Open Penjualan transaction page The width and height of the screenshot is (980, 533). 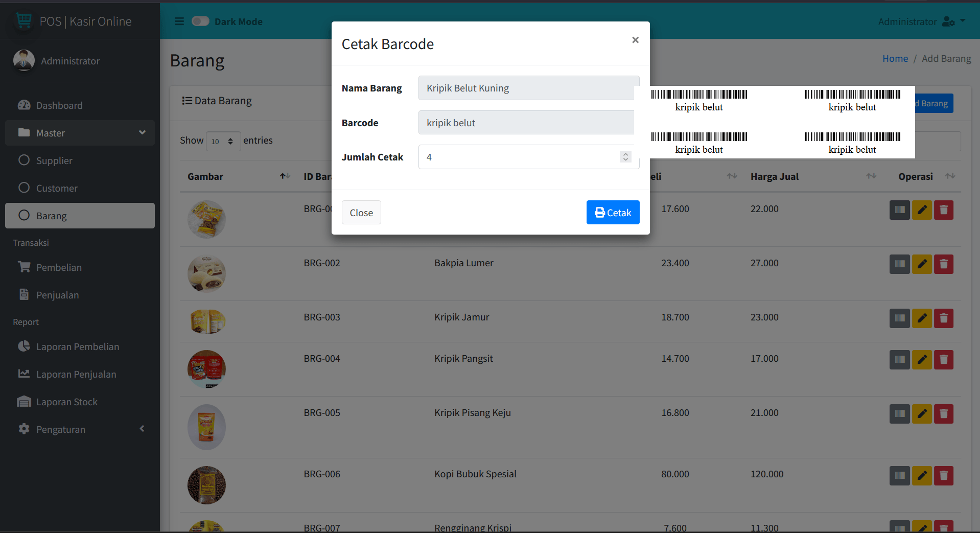(x=80, y=295)
